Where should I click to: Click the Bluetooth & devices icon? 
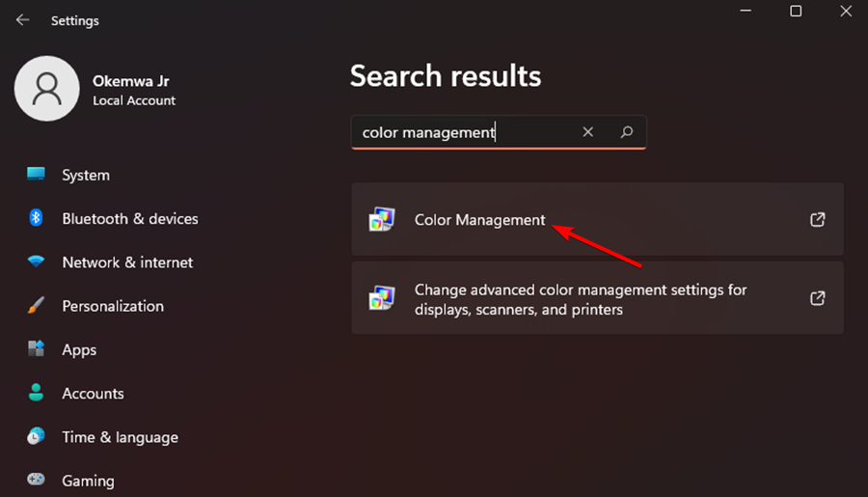(x=37, y=218)
